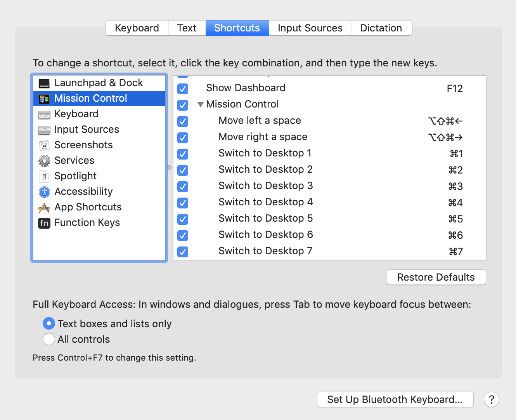Click the Input Sources keyboard icon
Image resolution: width=516 pixels, height=420 pixels.
click(x=44, y=130)
